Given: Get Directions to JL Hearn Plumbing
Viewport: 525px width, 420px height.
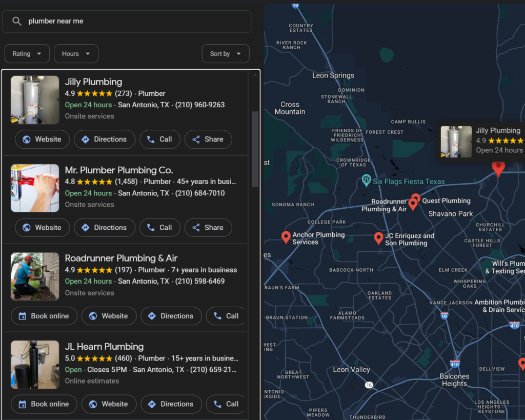Looking at the screenshot, I should coord(171,404).
